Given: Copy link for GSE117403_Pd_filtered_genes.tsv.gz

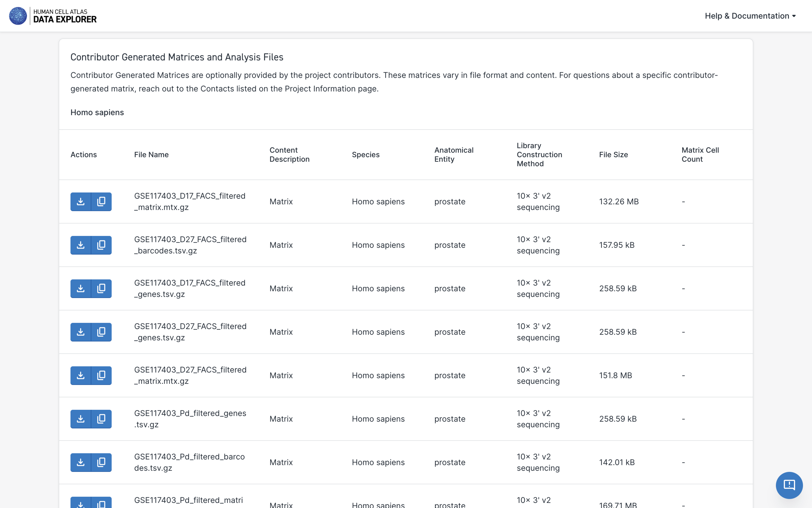Looking at the screenshot, I should [x=101, y=419].
